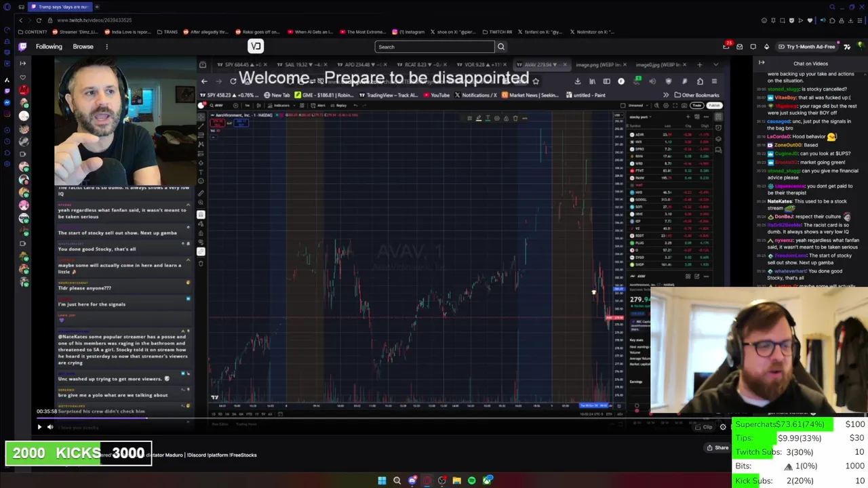The image size is (868, 488).
Task: Open the TRANS bookmarks folder
Action: click(x=167, y=32)
